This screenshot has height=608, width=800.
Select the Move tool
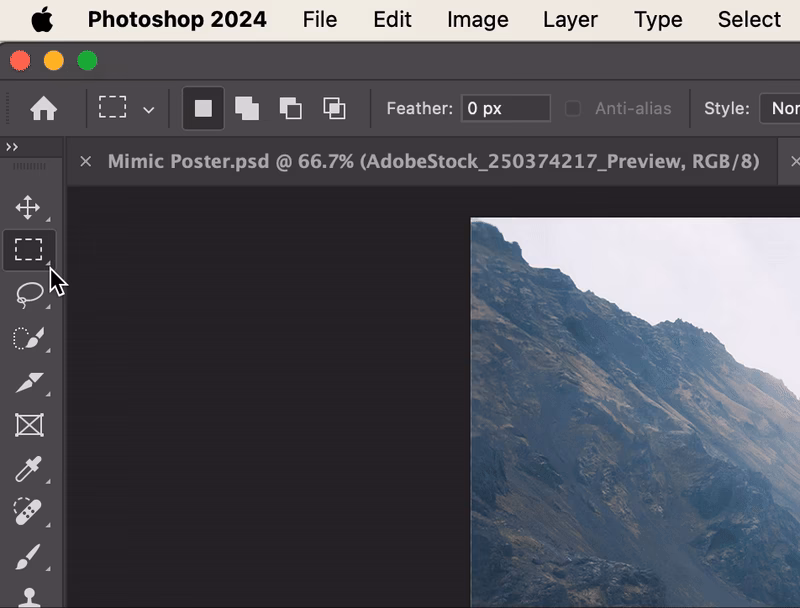(30, 208)
